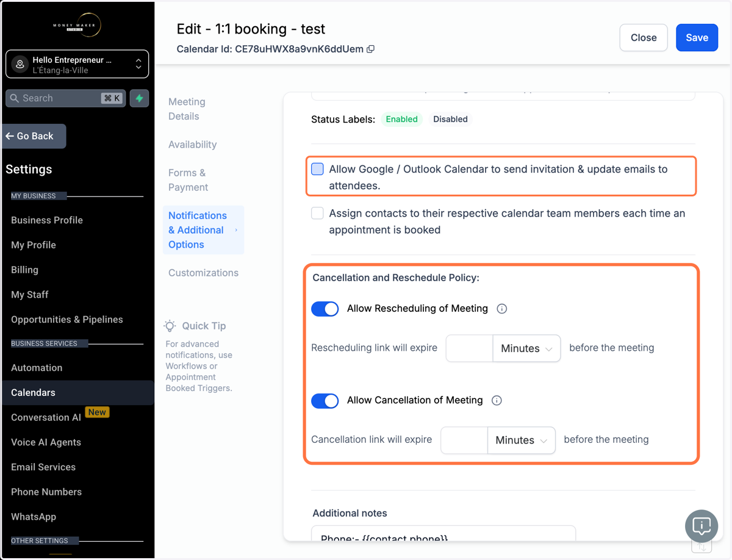Open the cancellation Minutes unit dropdown
732x560 pixels.
click(x=522, y=440)
